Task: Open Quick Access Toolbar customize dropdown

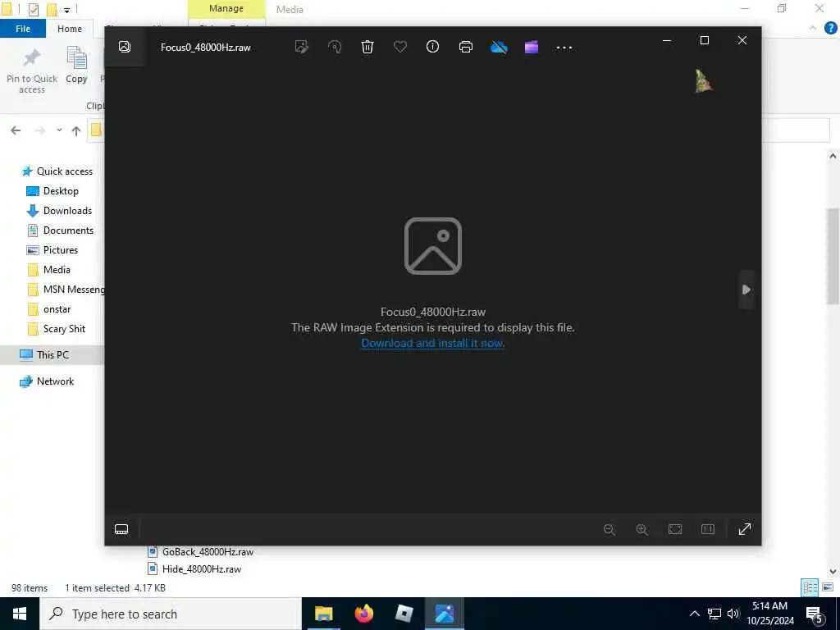Action: [67, 10]
